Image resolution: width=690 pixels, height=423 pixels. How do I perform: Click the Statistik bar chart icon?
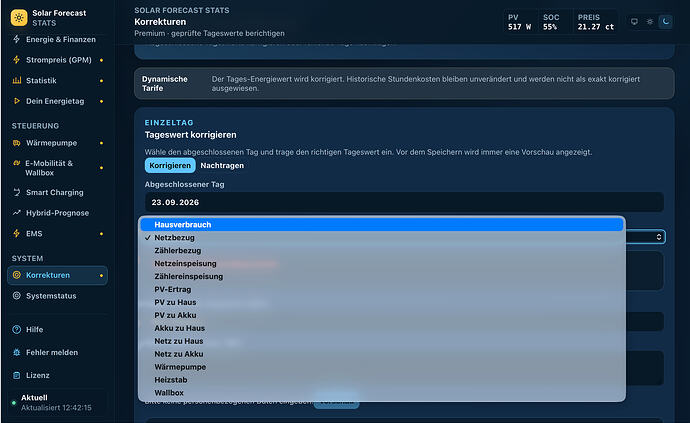pyautogui.click(x=17, y=81)
